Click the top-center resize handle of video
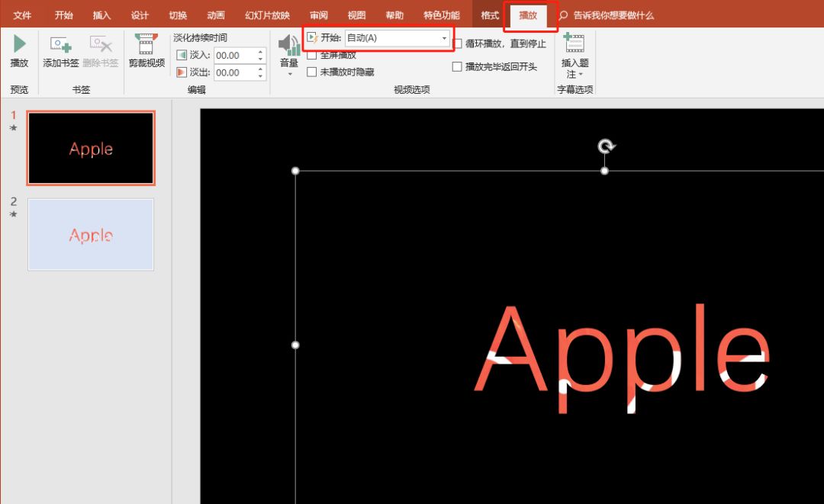The width and height of the screenshot is (824, 504). coord(604,171)
